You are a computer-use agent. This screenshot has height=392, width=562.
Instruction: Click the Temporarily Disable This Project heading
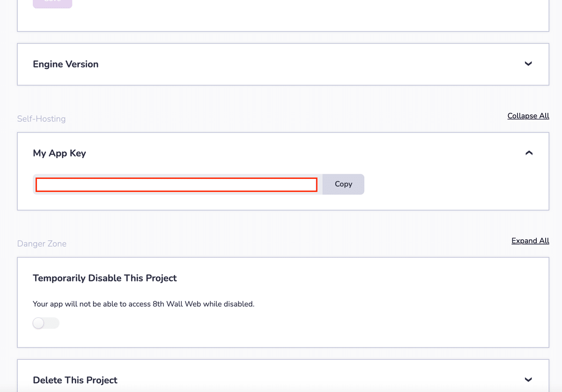click(105, 278)
